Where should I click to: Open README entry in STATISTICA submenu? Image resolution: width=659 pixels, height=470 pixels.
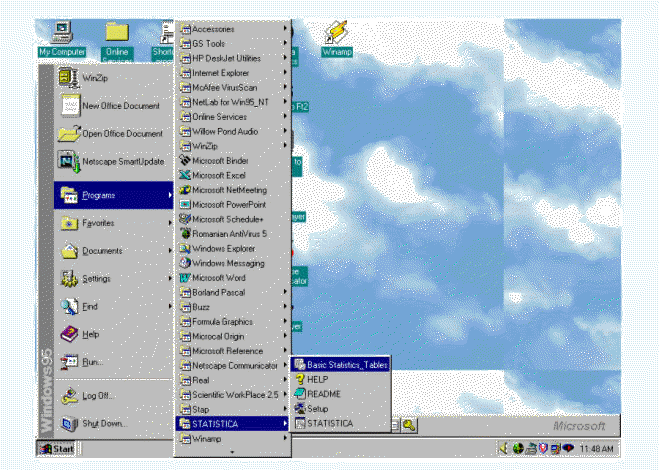tap(323, 394)
